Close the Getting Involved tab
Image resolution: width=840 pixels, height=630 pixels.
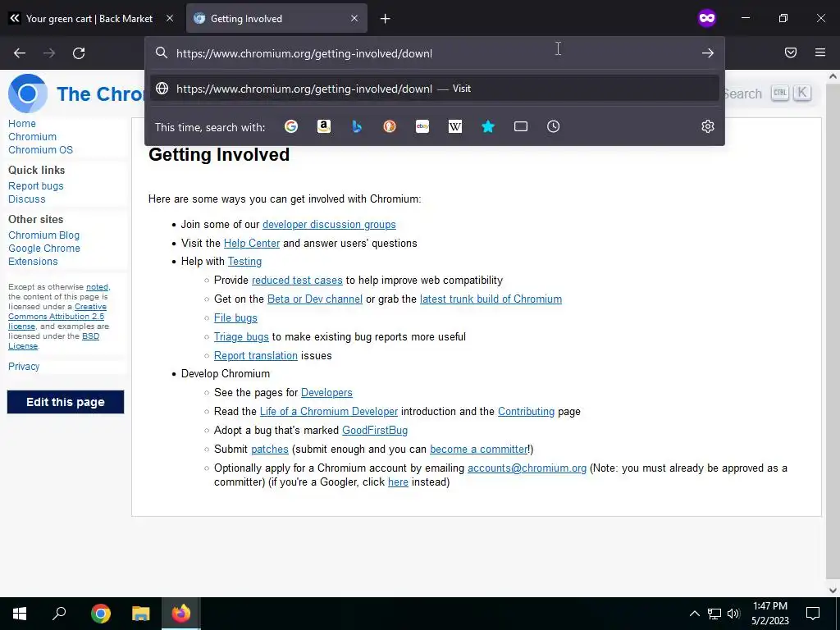tap(354, 18)
